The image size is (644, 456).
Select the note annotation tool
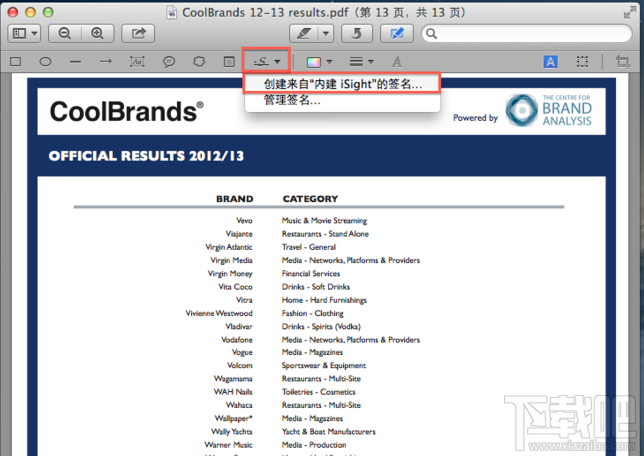(229, 62)
